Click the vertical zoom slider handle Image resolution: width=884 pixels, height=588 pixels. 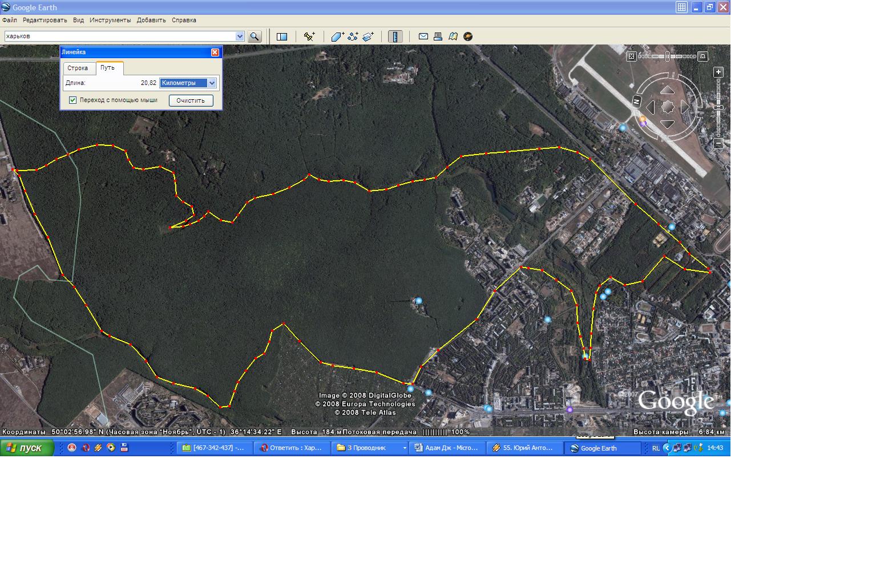[719, 108]
